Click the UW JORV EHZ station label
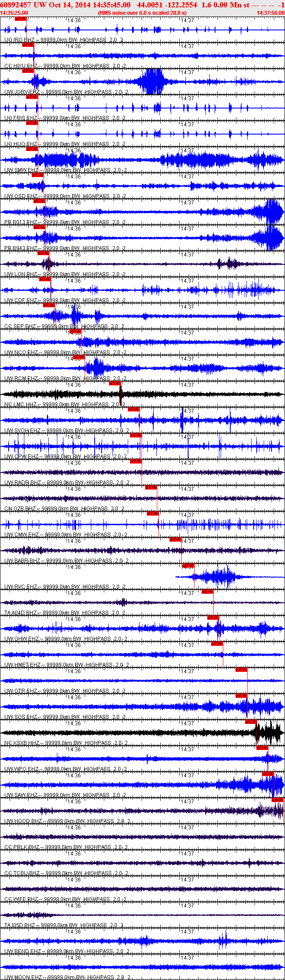Image resolution: width=285 pixels, height=980 pixels. click(22, 92)
